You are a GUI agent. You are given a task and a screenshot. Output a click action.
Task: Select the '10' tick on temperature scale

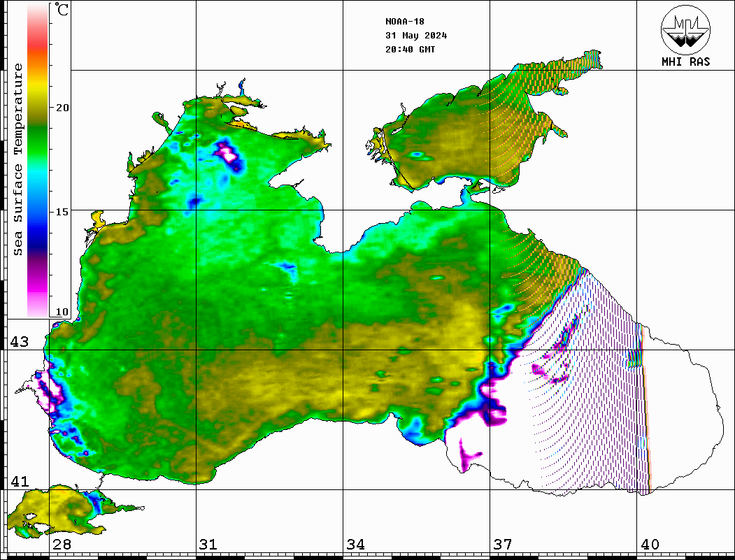(62, 312)
